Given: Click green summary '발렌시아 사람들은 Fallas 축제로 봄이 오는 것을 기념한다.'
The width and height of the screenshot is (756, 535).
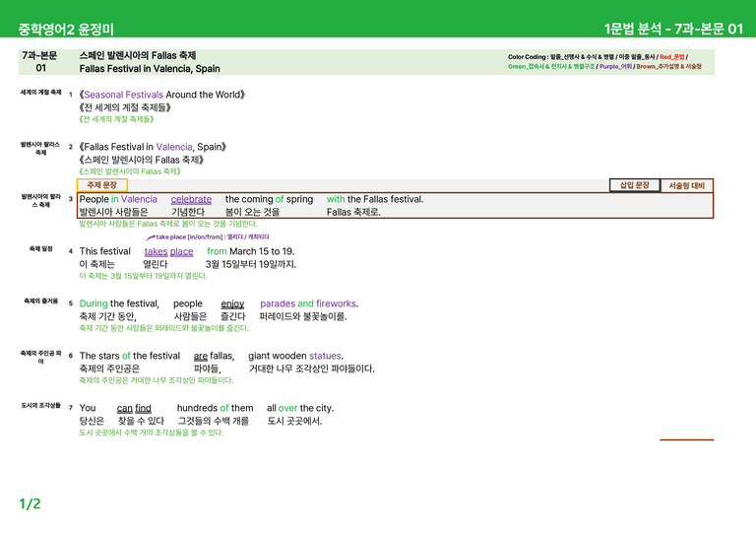Looking at the screenshot, I should pyautogui.click(x=168, y=224).
